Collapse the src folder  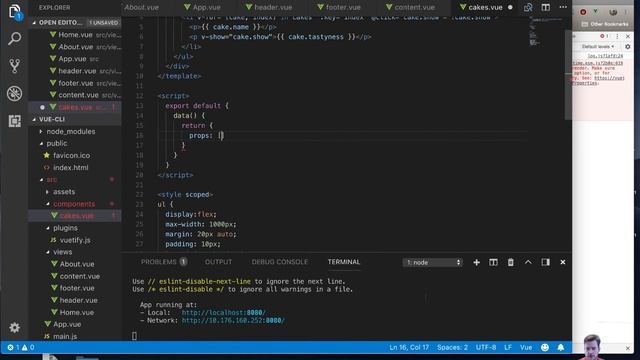pos(52,180)
